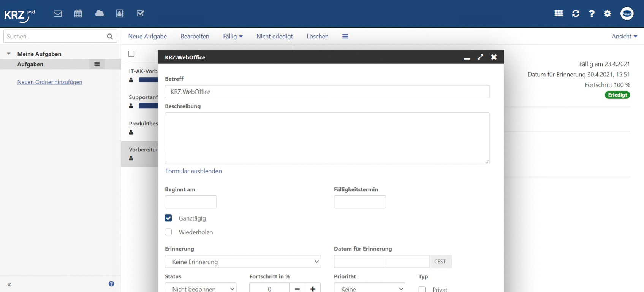The height and width of the screenshot is (292, 644).
Task: Click the search magnifier icon
Action: point(110,36)
